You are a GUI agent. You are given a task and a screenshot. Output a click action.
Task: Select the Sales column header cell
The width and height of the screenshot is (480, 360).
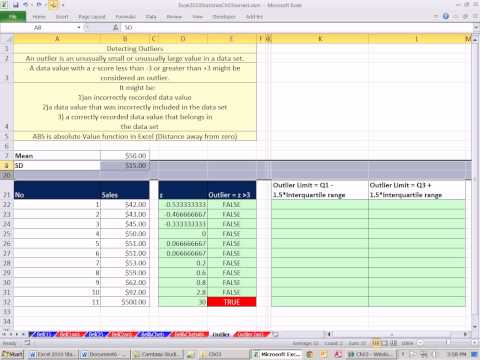[125, 190]
